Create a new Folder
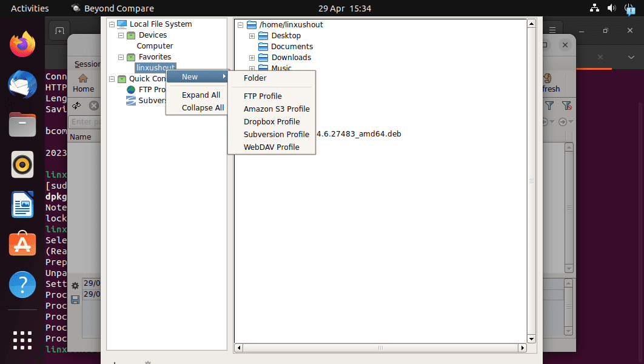 [x=272, y=78]
